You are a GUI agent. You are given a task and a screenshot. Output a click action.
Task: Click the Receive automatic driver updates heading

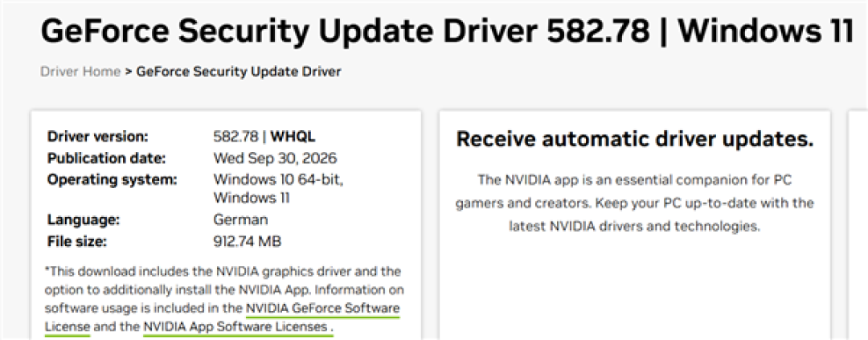click(x=635, y=140)
